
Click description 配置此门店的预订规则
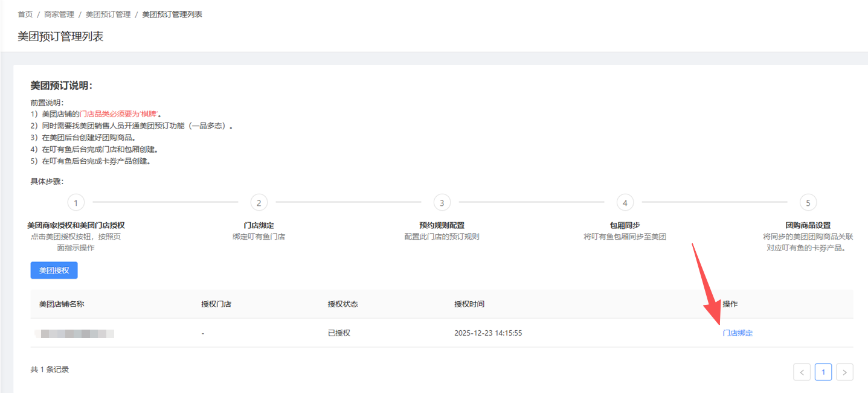pyautogui.click(x=442, y=237)
